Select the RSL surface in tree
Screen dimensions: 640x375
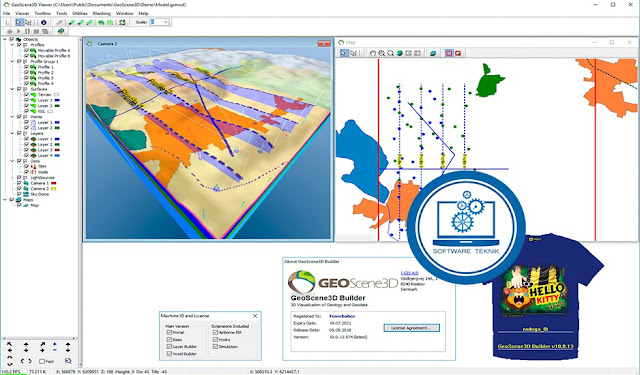pos(42,111)
